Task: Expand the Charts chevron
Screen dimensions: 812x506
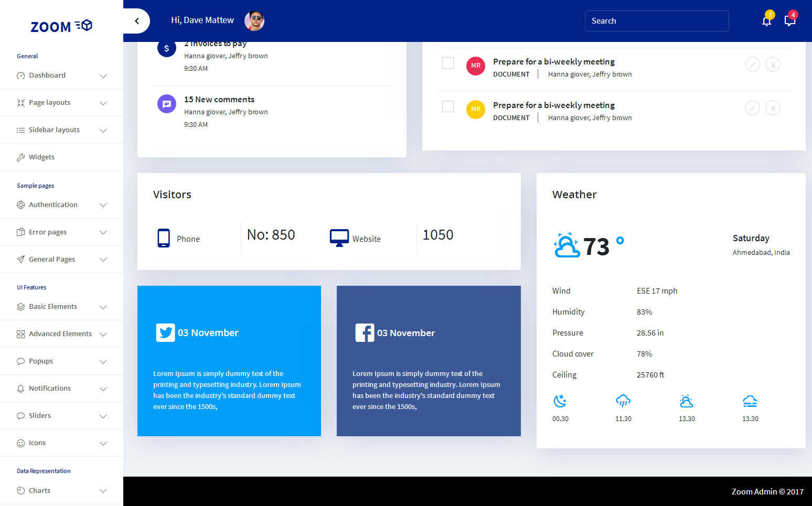Action: 103,491
